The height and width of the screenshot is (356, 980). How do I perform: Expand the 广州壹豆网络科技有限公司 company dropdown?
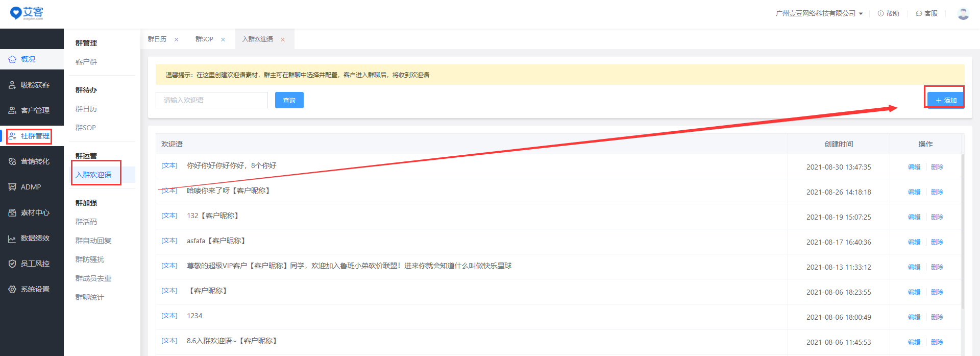coord(819,14)
